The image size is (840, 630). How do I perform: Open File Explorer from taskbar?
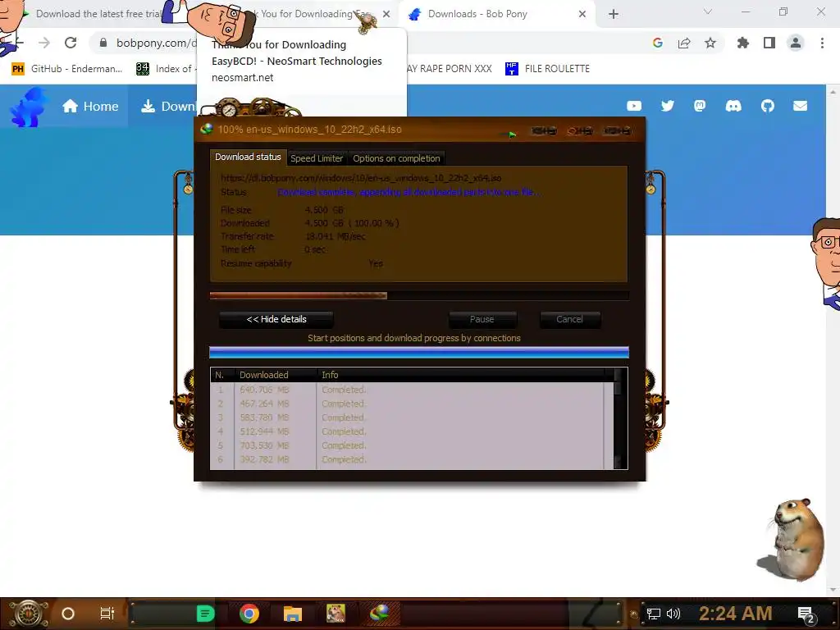click(293, 614)
